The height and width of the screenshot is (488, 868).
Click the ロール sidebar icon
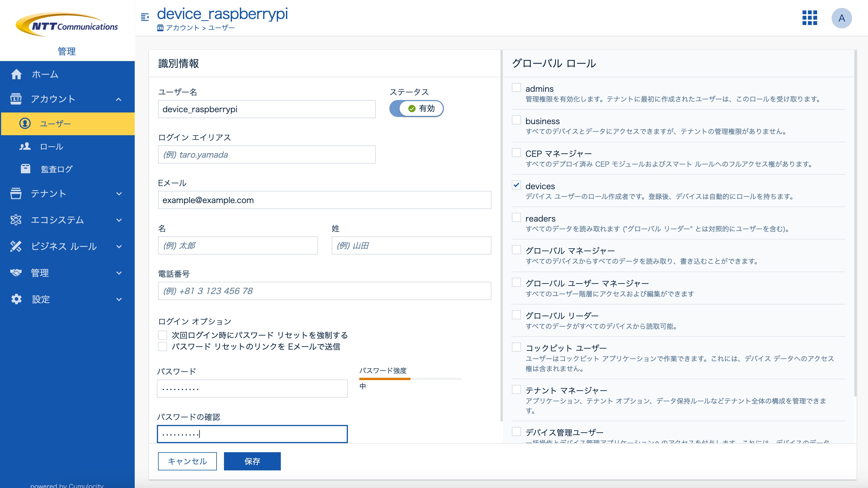pos(24,146)
